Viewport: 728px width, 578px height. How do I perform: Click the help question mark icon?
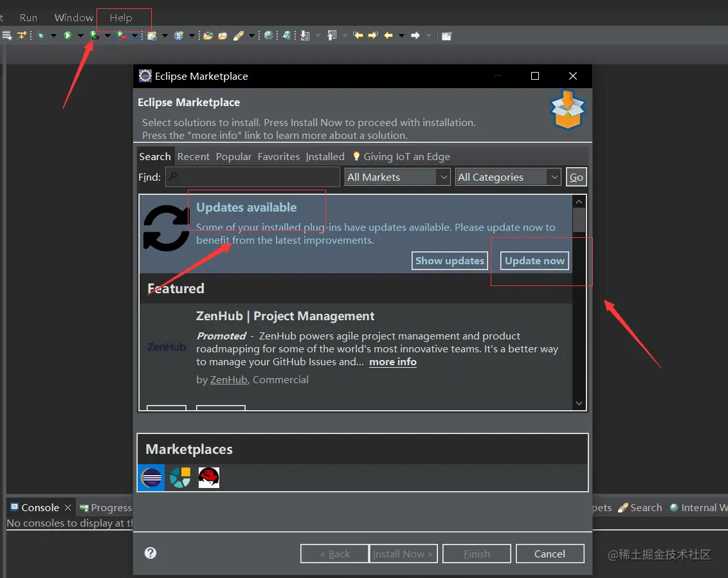(x=150, y=553)
